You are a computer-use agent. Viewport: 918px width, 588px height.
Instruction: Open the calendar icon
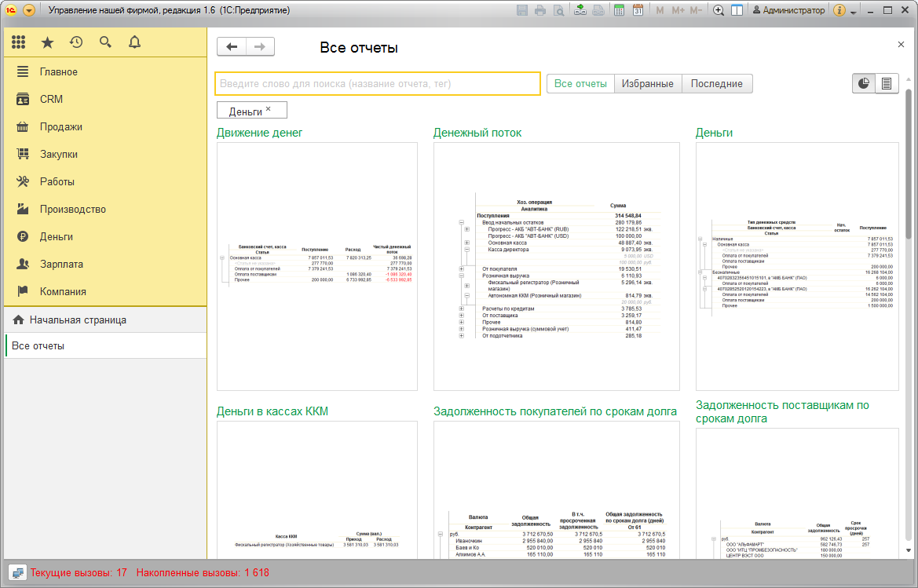tap(638, 10)
